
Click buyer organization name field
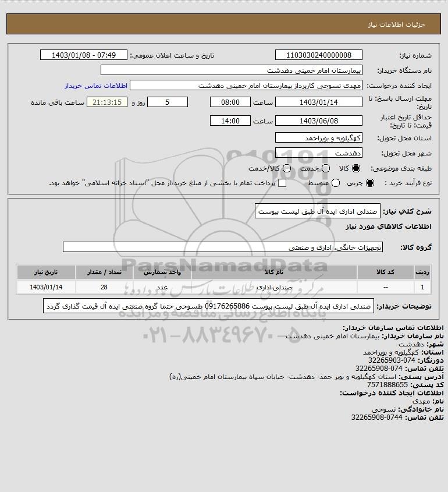coord(232,70)
